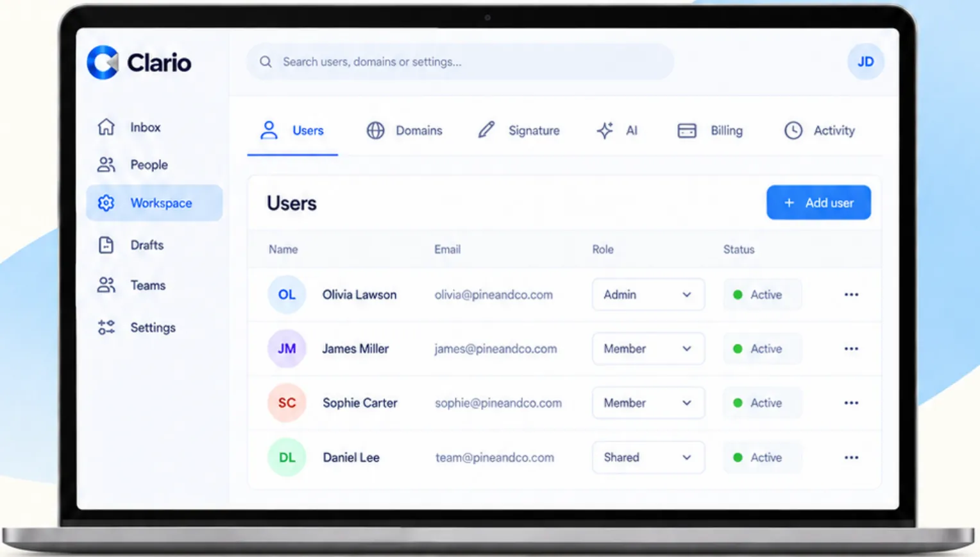Viewport: 980px width, 557px height.
Task: Go to Inbox in the sidebar
Action: click(x=154, y=127)
